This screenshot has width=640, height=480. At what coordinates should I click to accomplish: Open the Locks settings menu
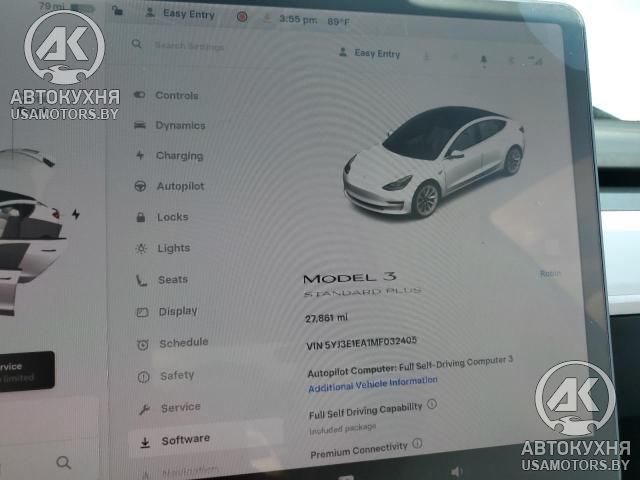162,217
